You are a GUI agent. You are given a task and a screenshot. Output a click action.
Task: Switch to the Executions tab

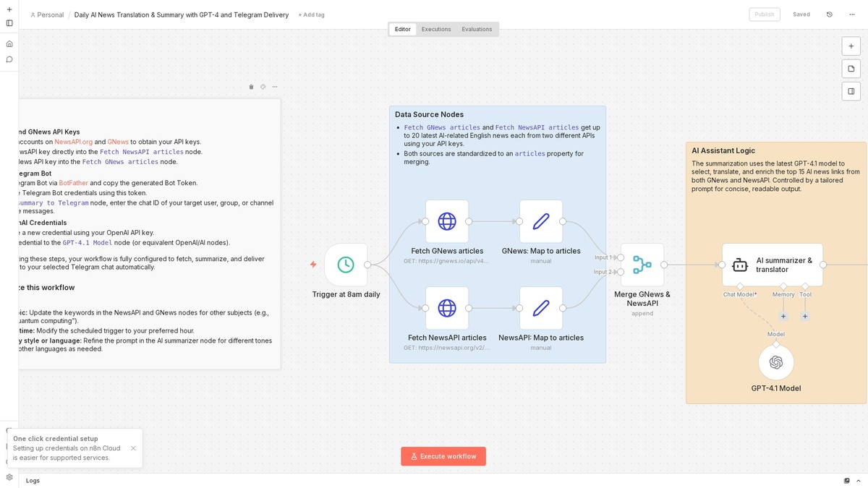436,30
